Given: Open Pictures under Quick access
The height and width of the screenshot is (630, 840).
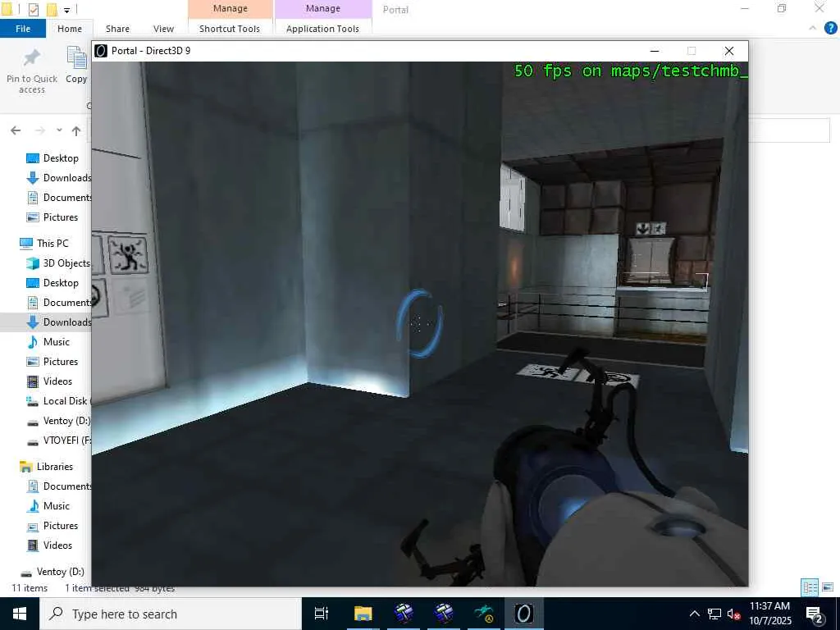Looking at the screenshot, I should tap(52, 217).
